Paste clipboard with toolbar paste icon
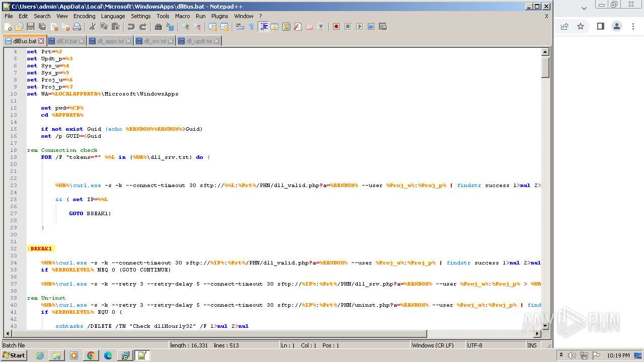 [116, 27]
